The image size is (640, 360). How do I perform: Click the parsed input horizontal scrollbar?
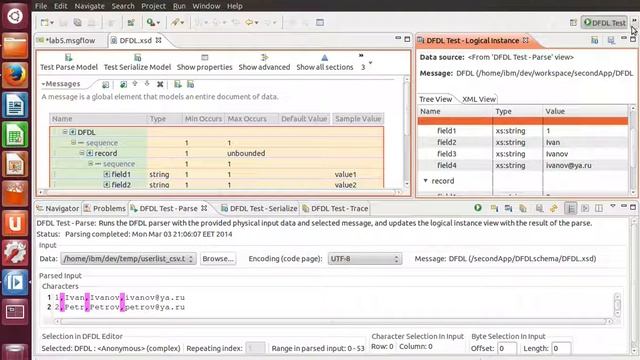coord(333,321)
